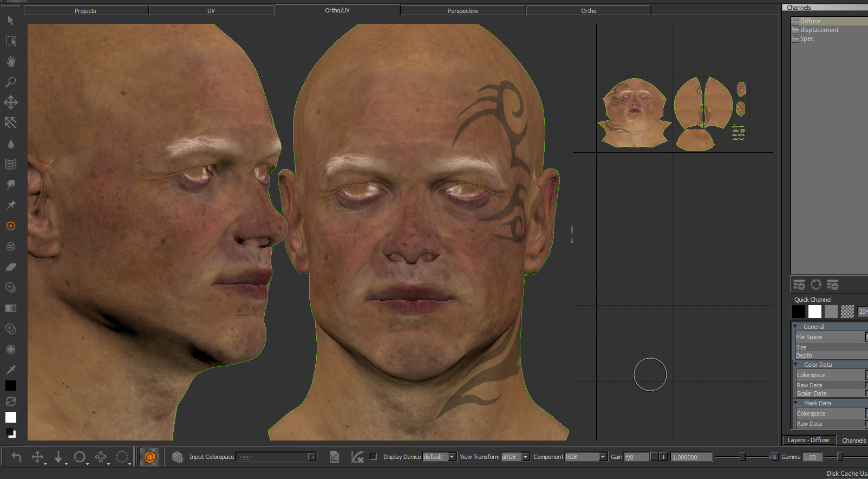Choose the hand Pan tool
868x479 pixels.
pyautogui.click(x=10, y=61)
